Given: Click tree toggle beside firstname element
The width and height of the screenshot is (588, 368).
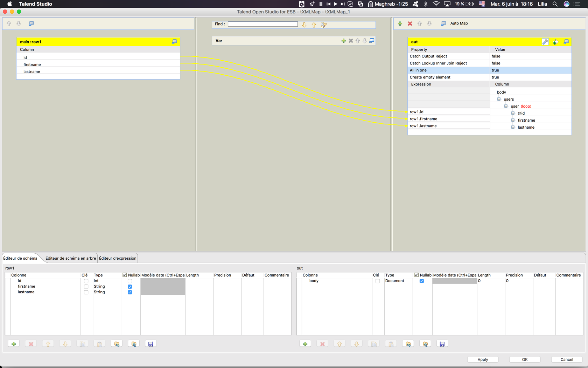Looking at the screenshot, I should click(x=513, y=120).
